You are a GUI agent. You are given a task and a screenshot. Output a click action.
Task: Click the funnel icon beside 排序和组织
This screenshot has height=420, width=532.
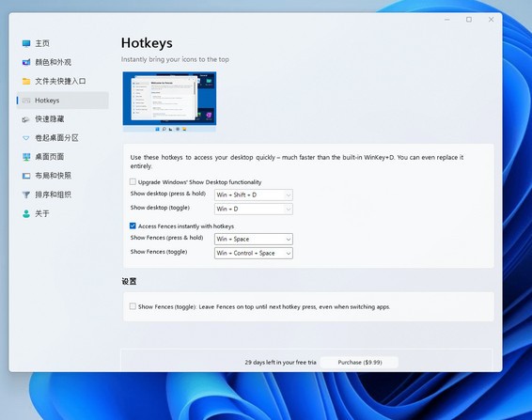coord(26,194)
